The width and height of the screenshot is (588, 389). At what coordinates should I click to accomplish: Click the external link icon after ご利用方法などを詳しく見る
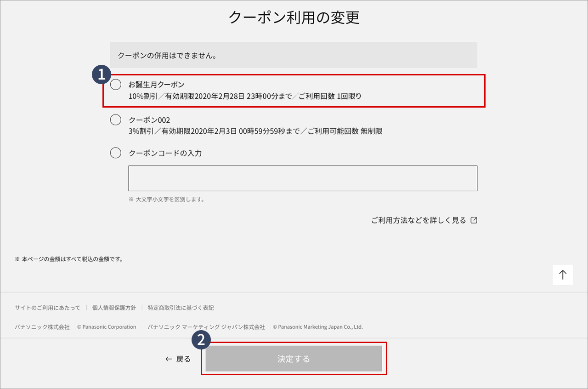click(x=474, y=220)
